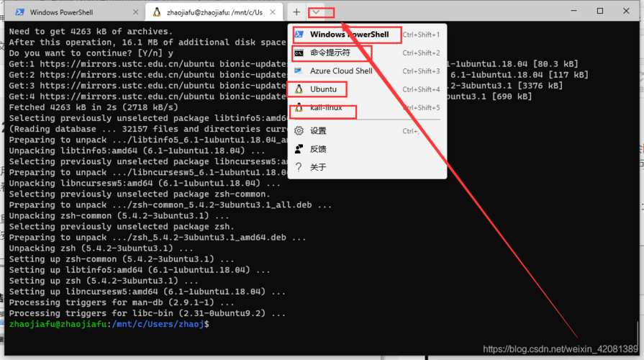The height and width of the screenshot is (360, 644).
Task: Open 反馈 from the dropdown menu
Action: click(367, 149)
